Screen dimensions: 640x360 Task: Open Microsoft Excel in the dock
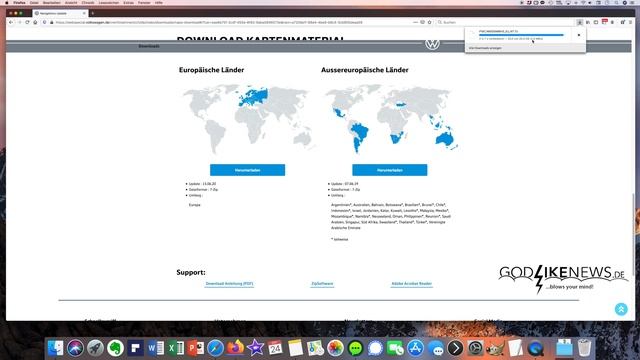click(x=176, y=348)
